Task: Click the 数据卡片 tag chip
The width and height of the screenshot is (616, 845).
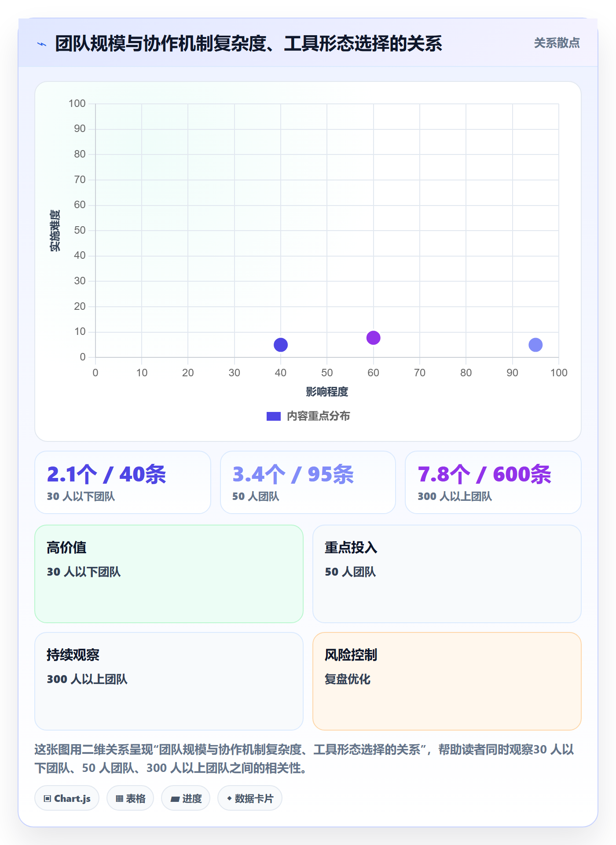Action: [250, 798]
